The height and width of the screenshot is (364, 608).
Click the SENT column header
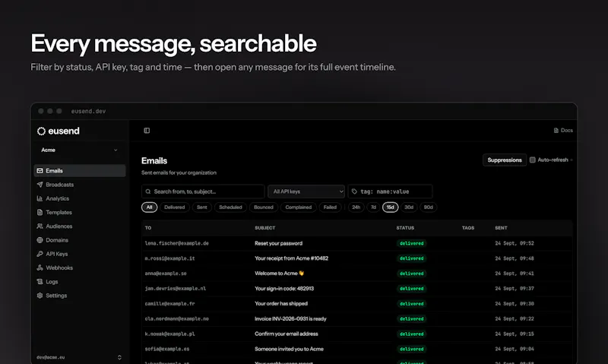click(x=501, y=228)
